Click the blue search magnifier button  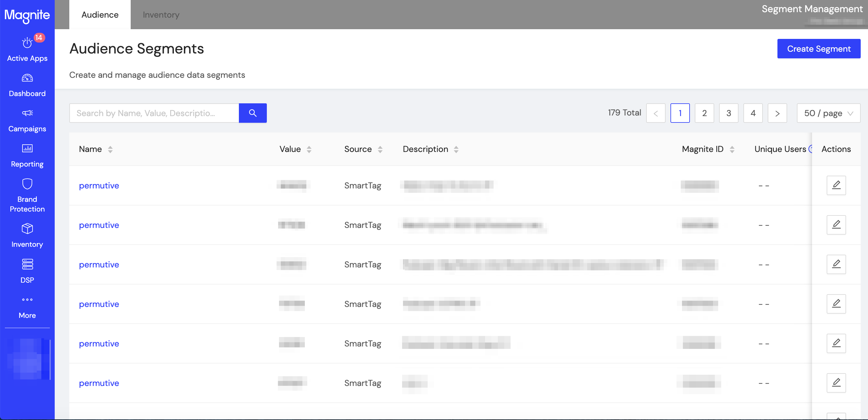(x=253, y=113)
